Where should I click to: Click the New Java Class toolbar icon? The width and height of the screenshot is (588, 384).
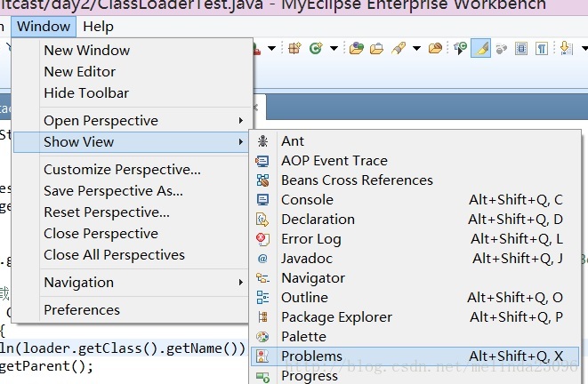[x=316, y=48]
